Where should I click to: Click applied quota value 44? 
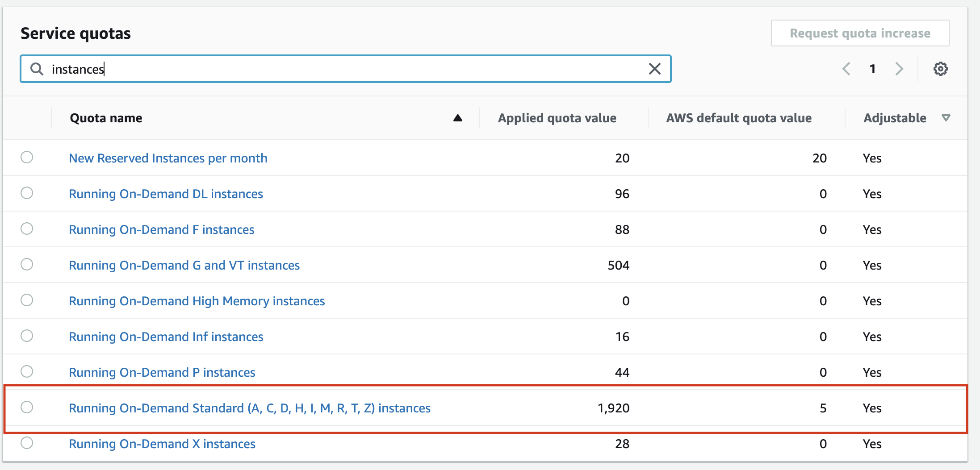(622, 373)
